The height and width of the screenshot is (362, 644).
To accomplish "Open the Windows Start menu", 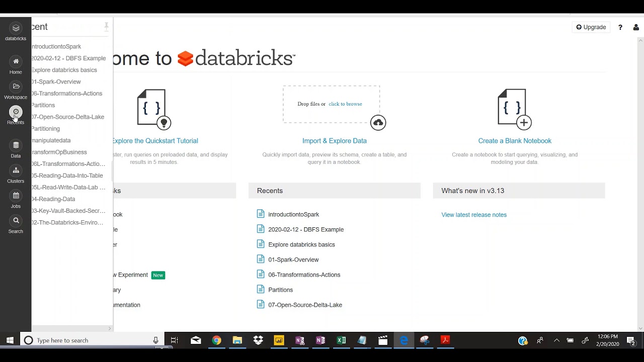I will tap(10, 340).
